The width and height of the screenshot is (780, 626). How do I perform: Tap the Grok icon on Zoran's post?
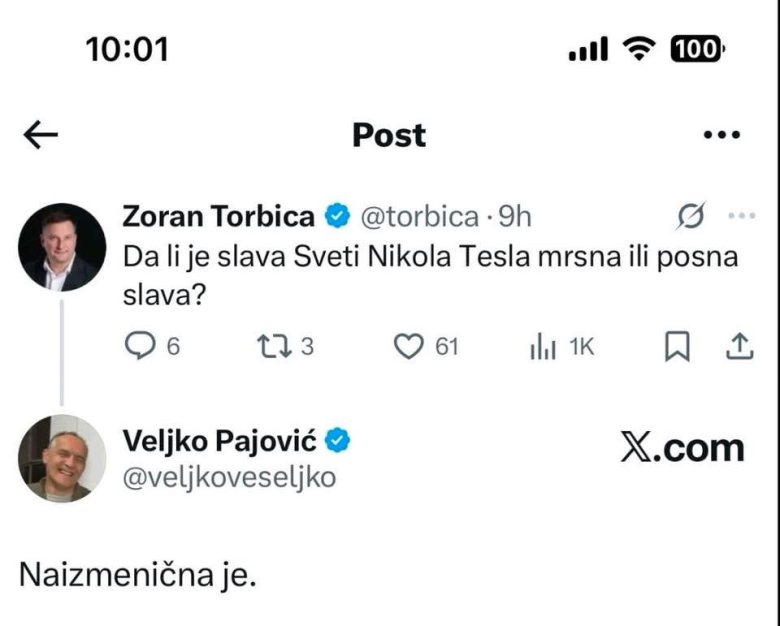[691, 216]
